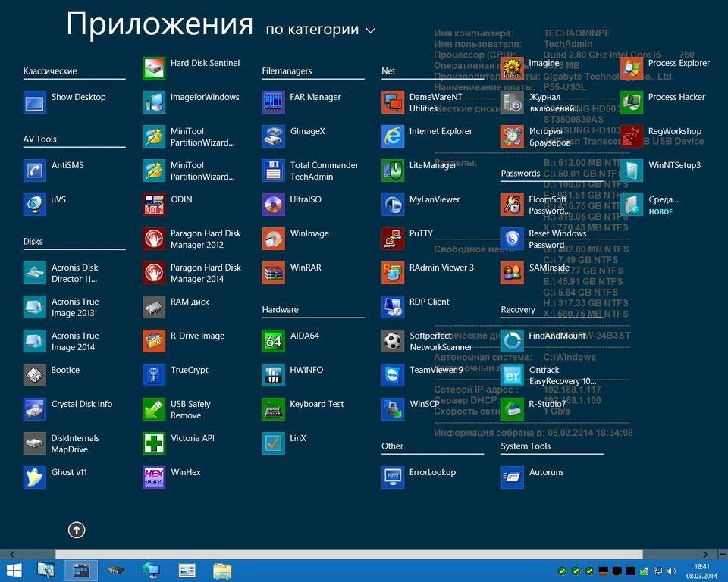Select the AV Tools category header
The height and width of the screenshot is (582, 728).
(40, 139)
